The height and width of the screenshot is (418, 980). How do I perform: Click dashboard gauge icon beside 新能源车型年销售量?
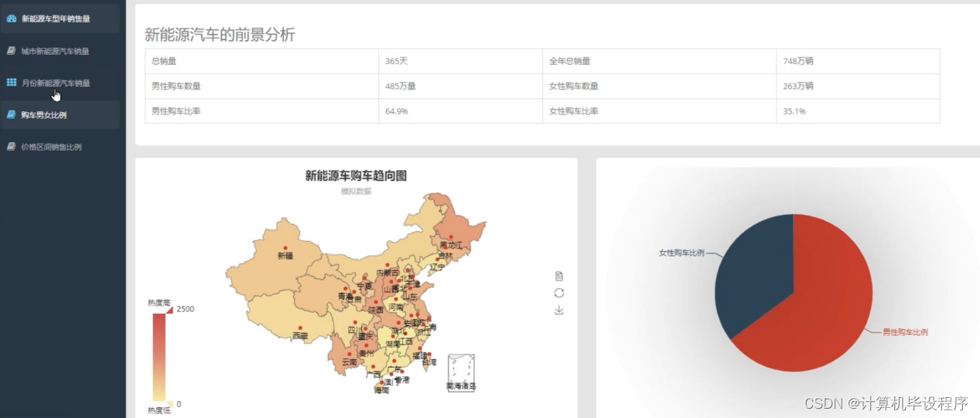pos(11,19)
